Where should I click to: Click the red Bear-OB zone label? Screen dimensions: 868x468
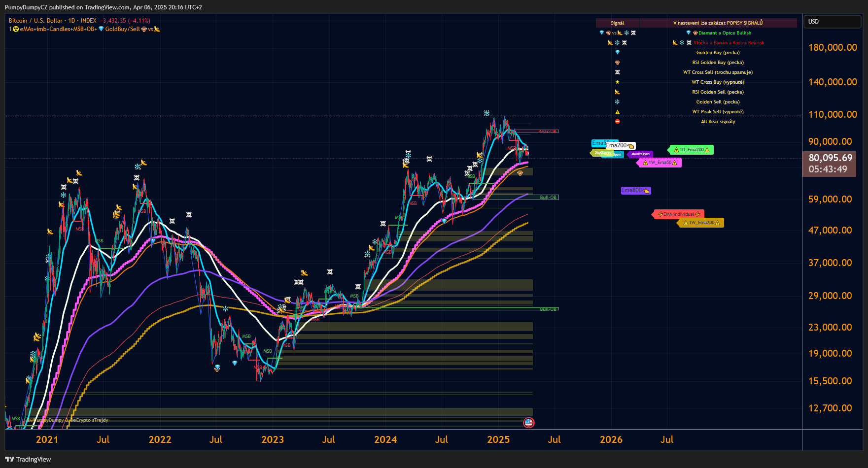pos(548,132)
